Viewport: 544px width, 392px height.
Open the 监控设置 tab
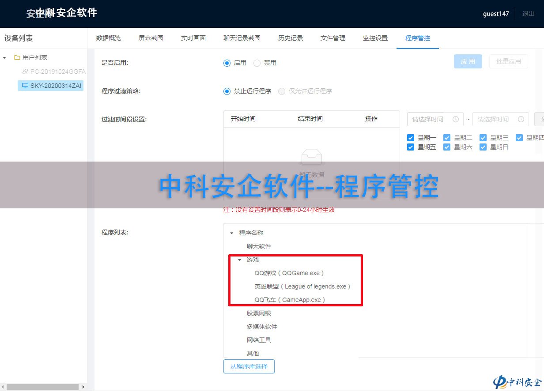375,38
